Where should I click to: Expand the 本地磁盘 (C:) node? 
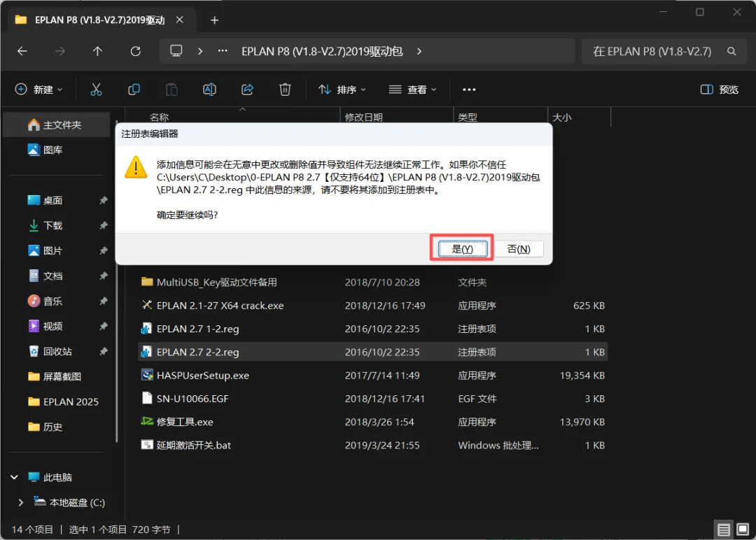pyautogui.click(x=21, y=502)
